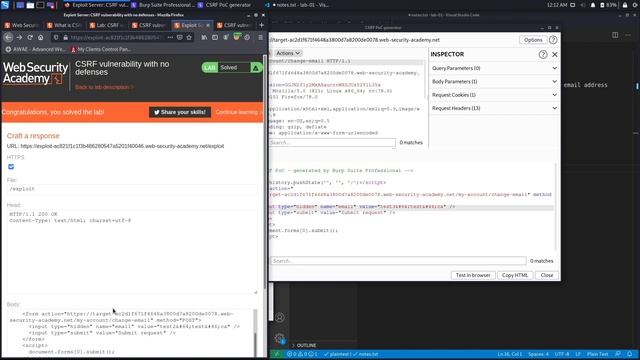This screenshot has height=360, width=640.
Task: Click UTF-8 encoding in status bar
Action: 562,354
